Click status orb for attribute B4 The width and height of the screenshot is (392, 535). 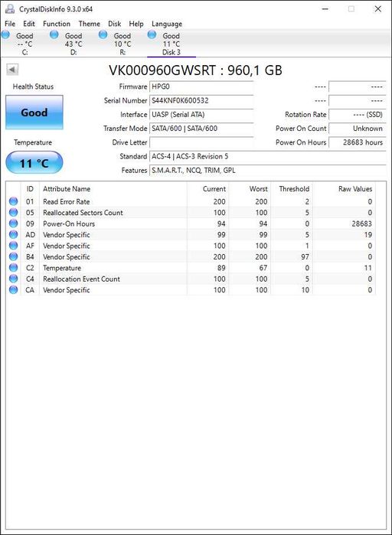pyautogui.click(x=13, y=256)
